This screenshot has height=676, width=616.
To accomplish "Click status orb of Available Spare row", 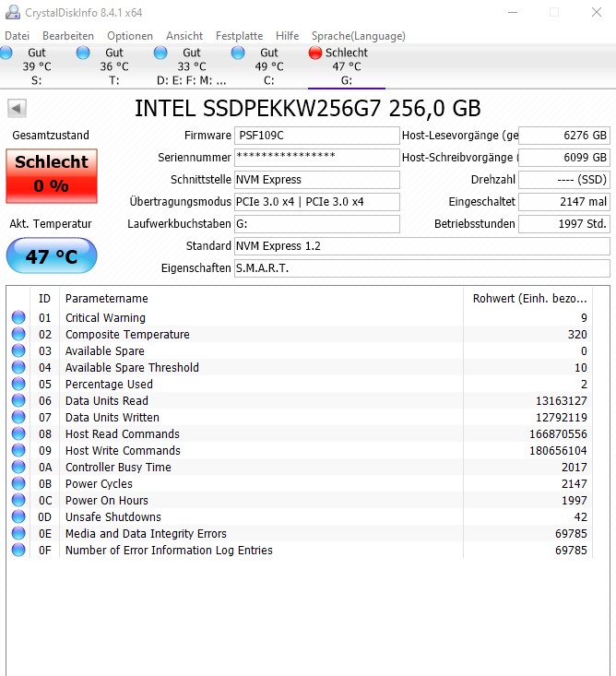I will coord(18,351).
